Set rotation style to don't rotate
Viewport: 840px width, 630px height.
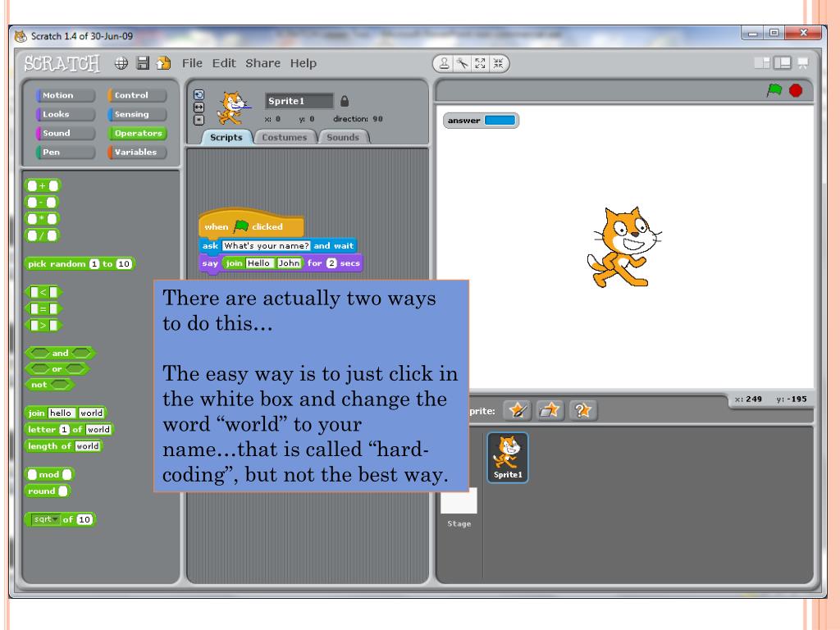(199, 120)
